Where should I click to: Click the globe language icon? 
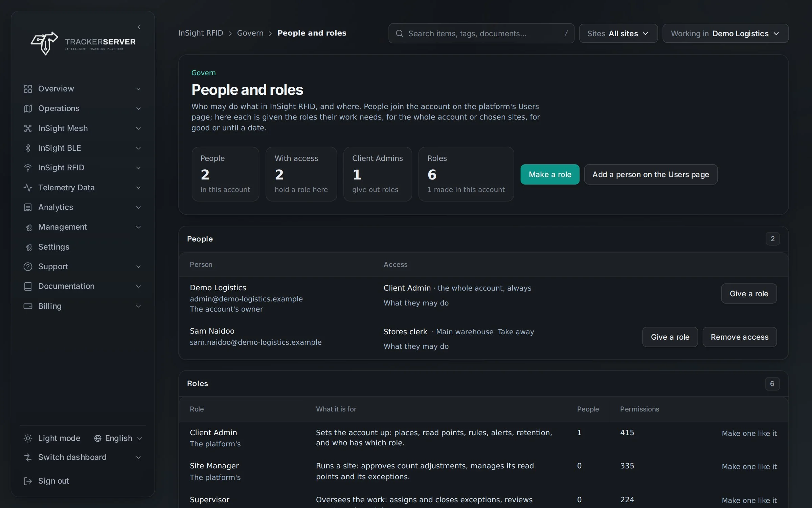98,438
